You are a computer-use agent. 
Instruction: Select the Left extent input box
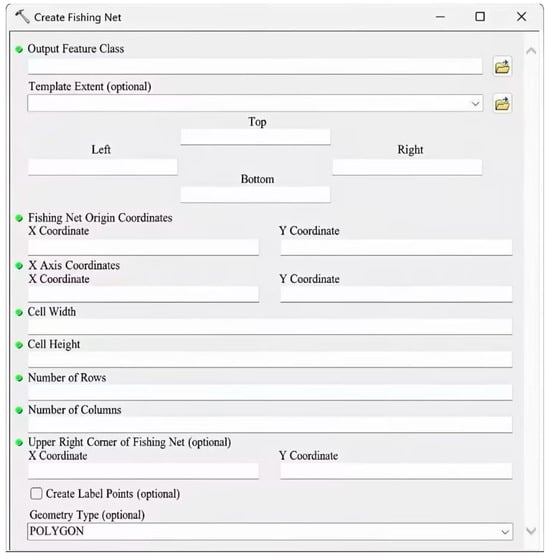(x=103, y=167)
